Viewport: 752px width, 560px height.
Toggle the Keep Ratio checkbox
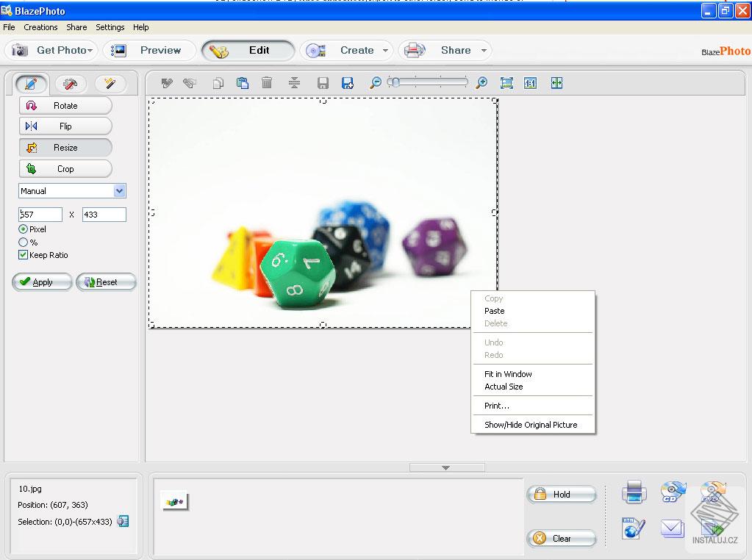pos(23,255)
